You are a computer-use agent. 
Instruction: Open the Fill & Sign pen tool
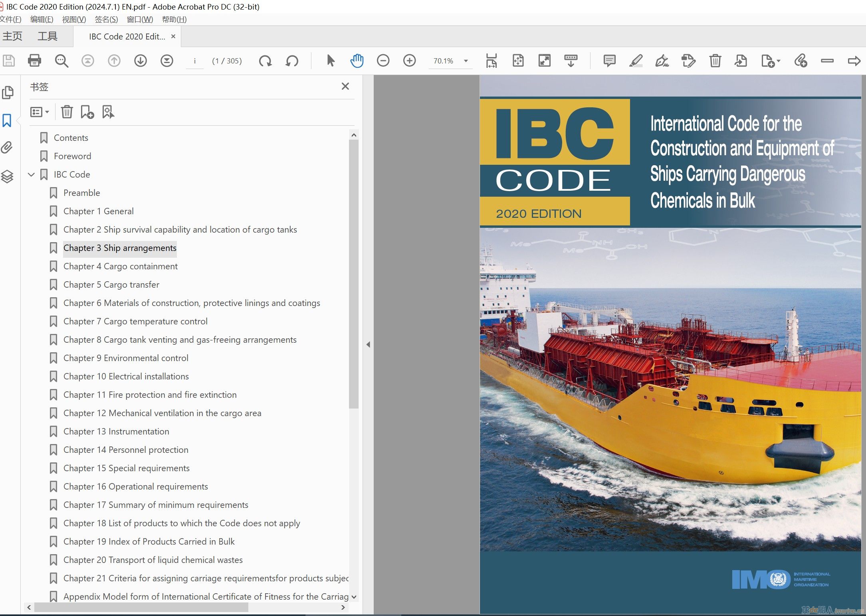[662, 61]
